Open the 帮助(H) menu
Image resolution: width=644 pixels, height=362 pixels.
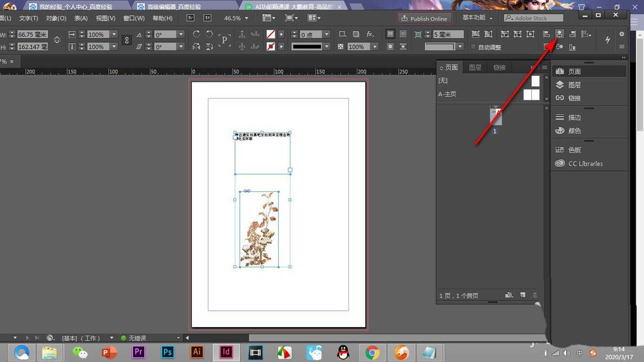click(163, 18)
